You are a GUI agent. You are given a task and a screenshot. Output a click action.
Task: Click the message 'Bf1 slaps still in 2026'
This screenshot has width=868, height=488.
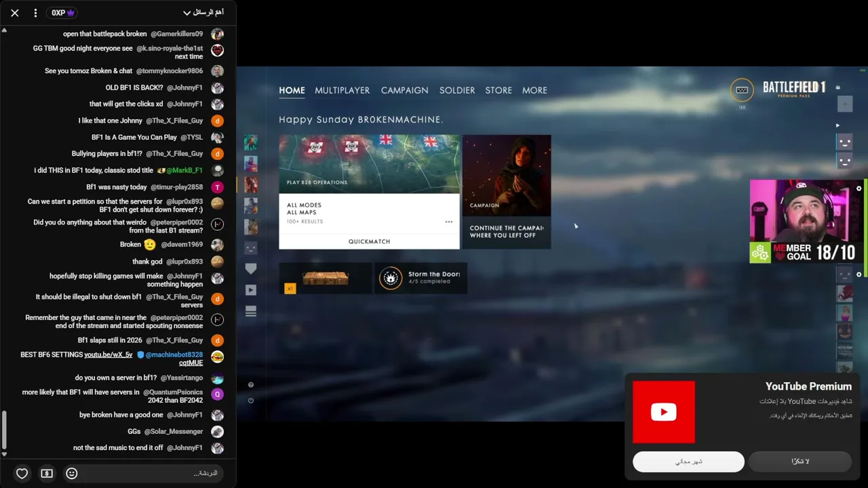pos(110,340)
